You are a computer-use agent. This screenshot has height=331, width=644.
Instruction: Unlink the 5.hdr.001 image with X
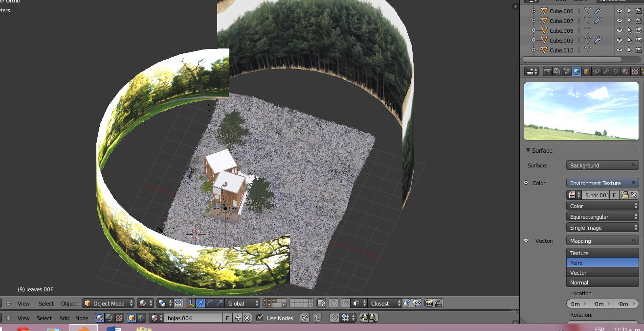pyautogui.click(x=634, y=195)
